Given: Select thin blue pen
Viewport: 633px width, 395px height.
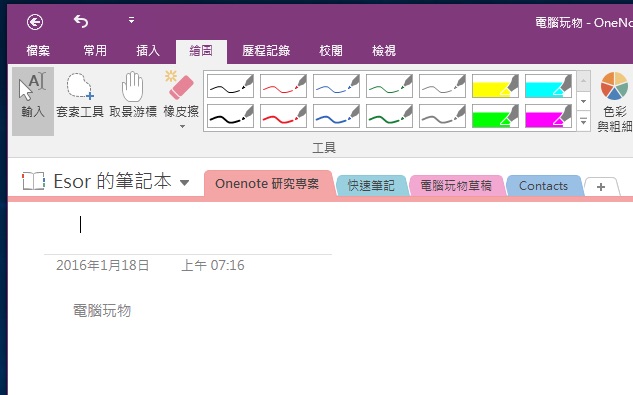Looking at the screenshot, I should (x=336, y=86).
